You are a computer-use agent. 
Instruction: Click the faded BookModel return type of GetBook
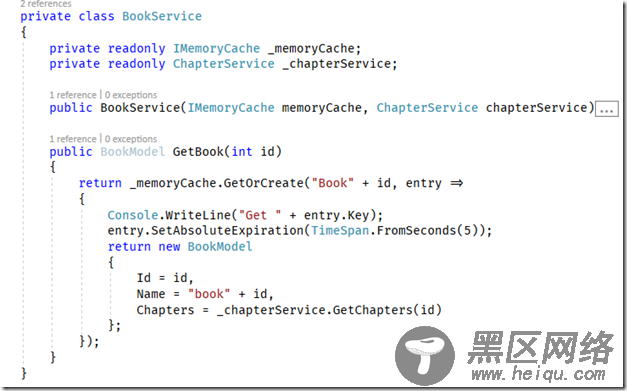pos(132,152)
